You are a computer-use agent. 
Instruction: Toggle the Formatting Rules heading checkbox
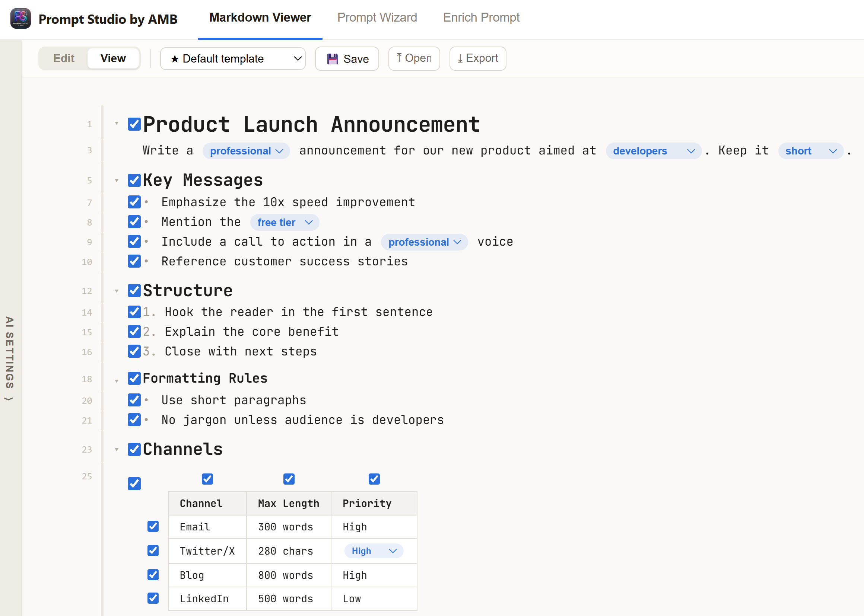(134, 378)
